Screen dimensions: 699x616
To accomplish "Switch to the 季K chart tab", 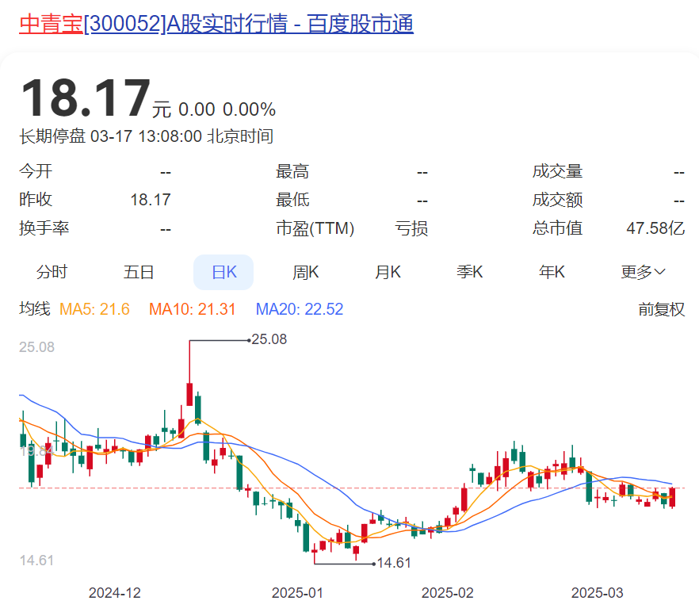I will tap(470, 272).
